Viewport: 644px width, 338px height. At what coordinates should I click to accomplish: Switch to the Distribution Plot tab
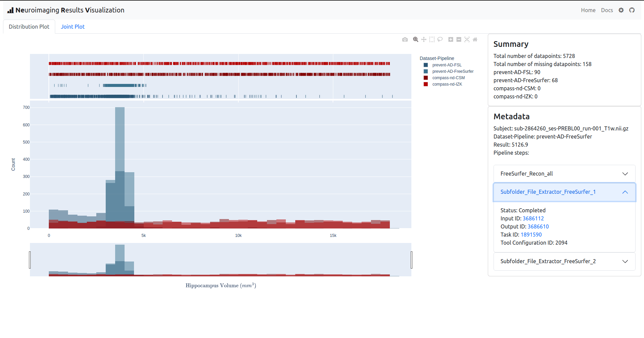point(29,27)
